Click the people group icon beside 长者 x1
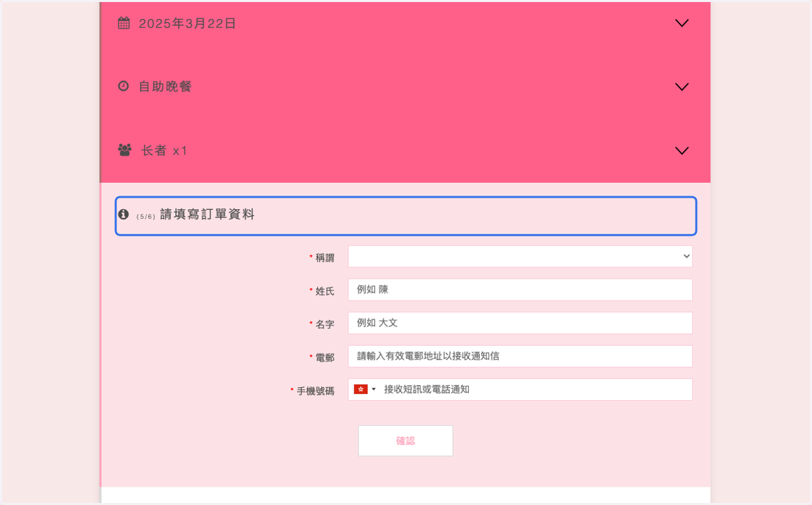The height and width of the screenshot is (505, 812). pos(125,150)
